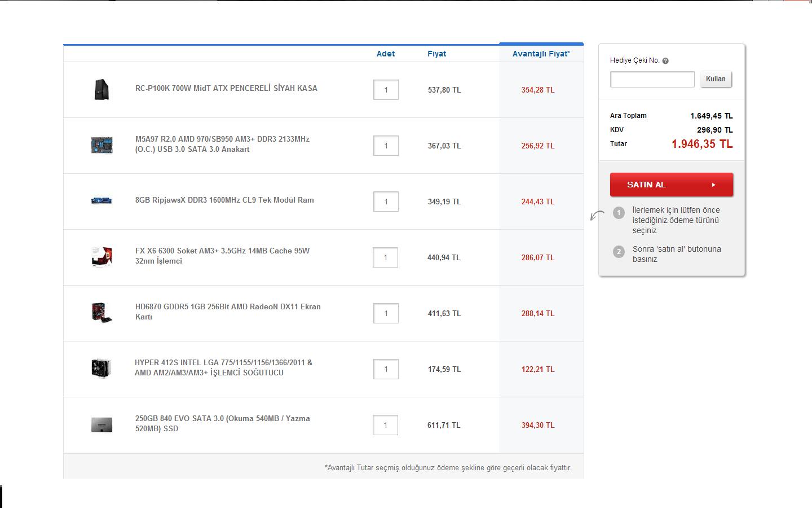Click the red SATIN AL button
Viewport: 812px width, 508px height.
tap(672, 185)
